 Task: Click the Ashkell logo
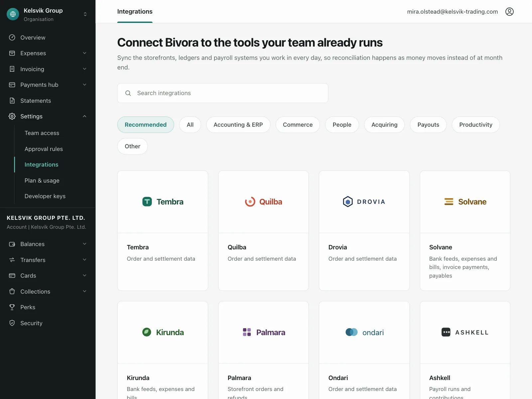coord(465,332)
